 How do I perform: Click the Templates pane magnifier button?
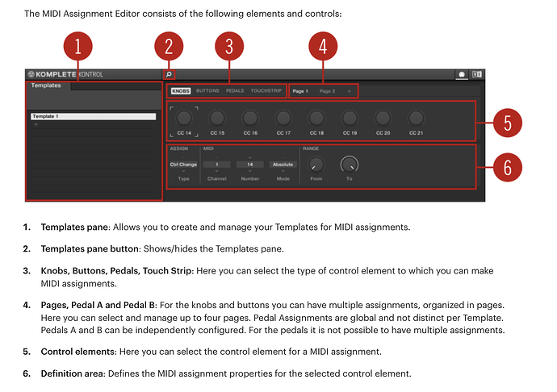point(169,74)
